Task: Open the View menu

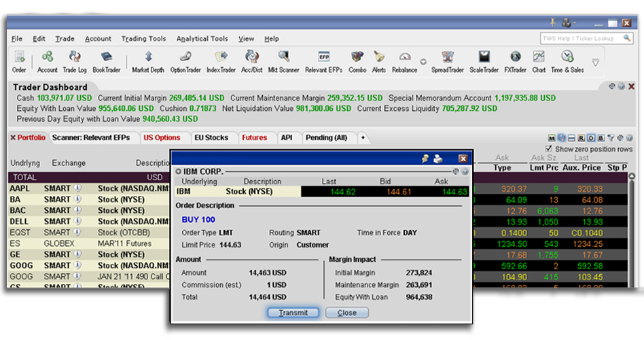Action: point(247,39)
